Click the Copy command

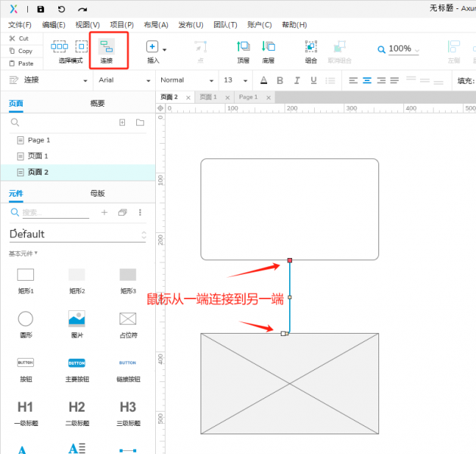21,51
